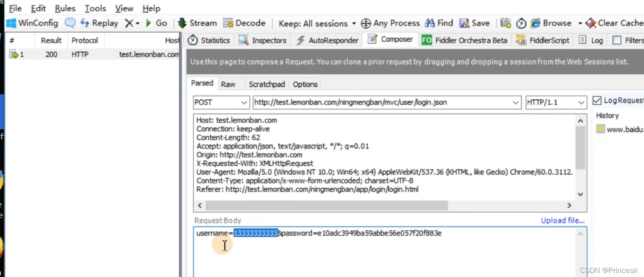Open the AutoResponder tab
644x277 pixels.
(327, 40)
